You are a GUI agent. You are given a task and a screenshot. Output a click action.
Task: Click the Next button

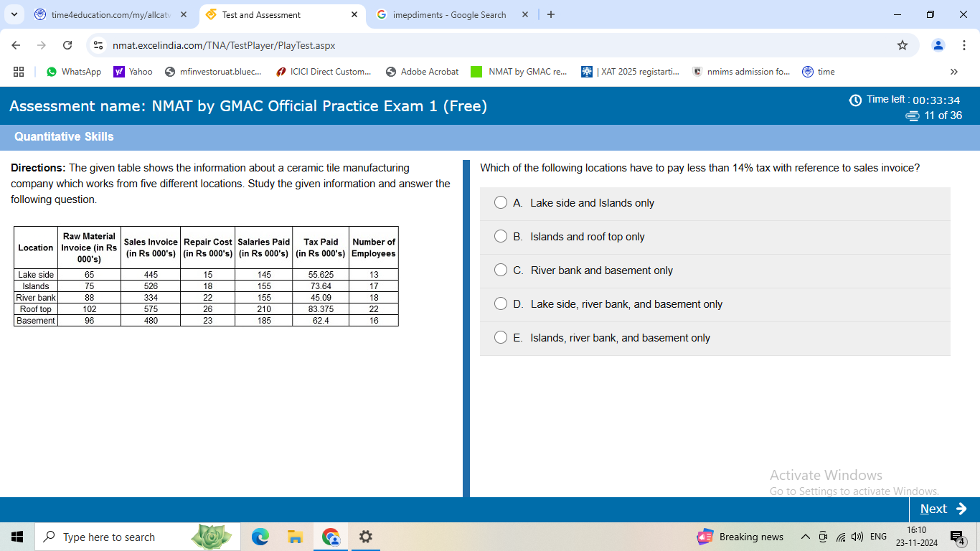[943, 509]
